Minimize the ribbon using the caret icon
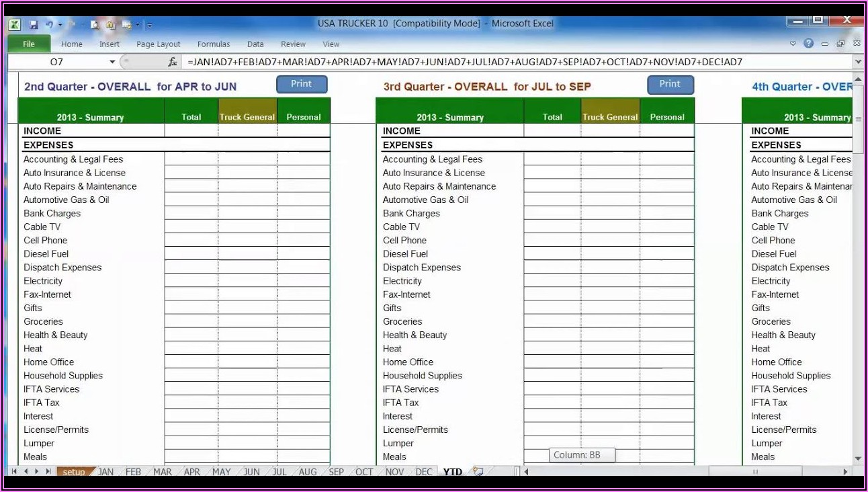This screenshot has height=492, width=868. point(793,44)
